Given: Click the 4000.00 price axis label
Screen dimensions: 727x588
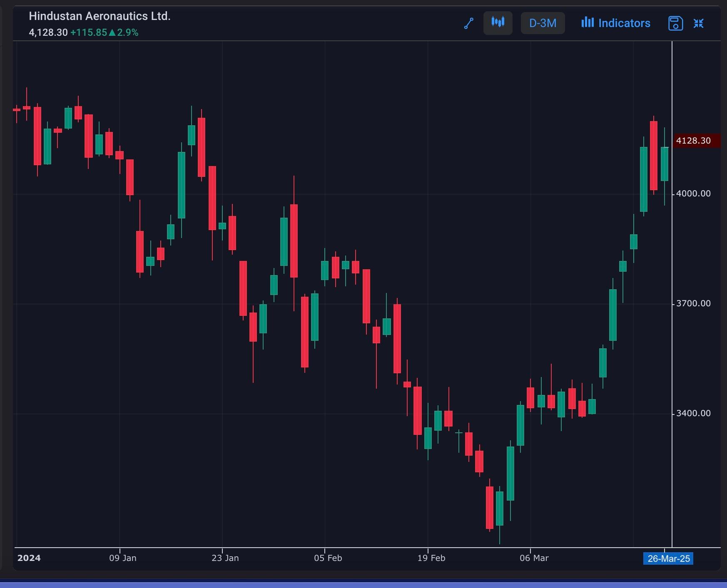Looking at the screenshot, I should (693, 194).
